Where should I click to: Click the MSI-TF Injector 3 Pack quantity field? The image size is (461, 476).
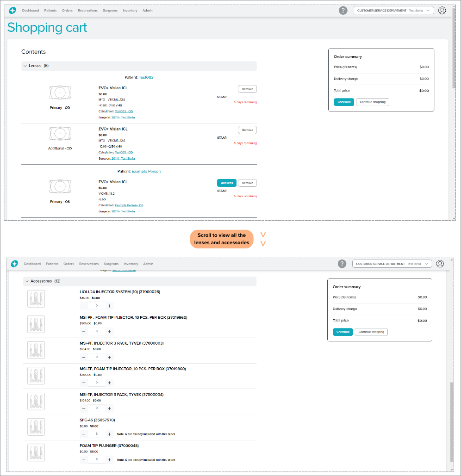pos(96,408)
